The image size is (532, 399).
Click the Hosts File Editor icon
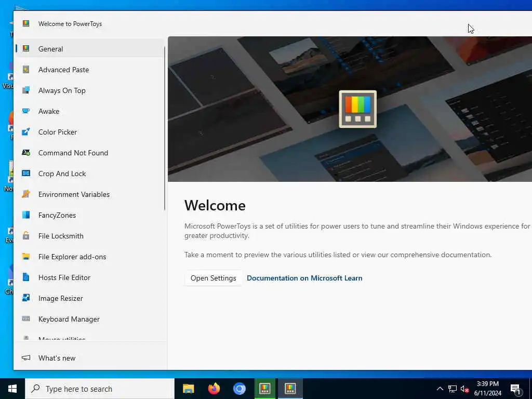point(26,277)
